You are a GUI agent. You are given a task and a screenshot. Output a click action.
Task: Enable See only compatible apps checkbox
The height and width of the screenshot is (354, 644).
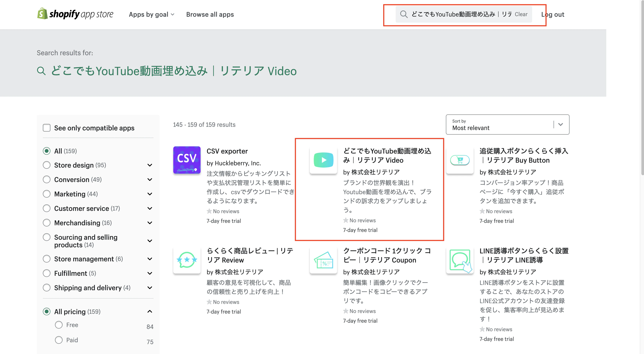tap(46, 128)
